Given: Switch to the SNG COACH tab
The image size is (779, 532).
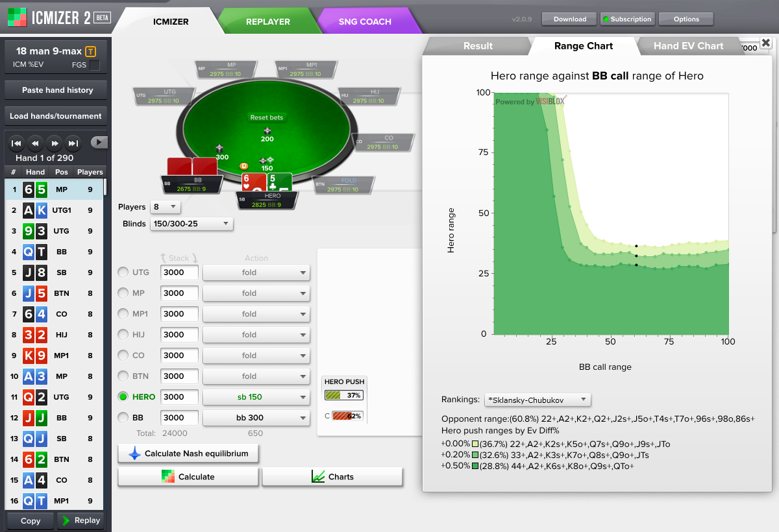Looking at the screenshot, I should pos(365,21).
